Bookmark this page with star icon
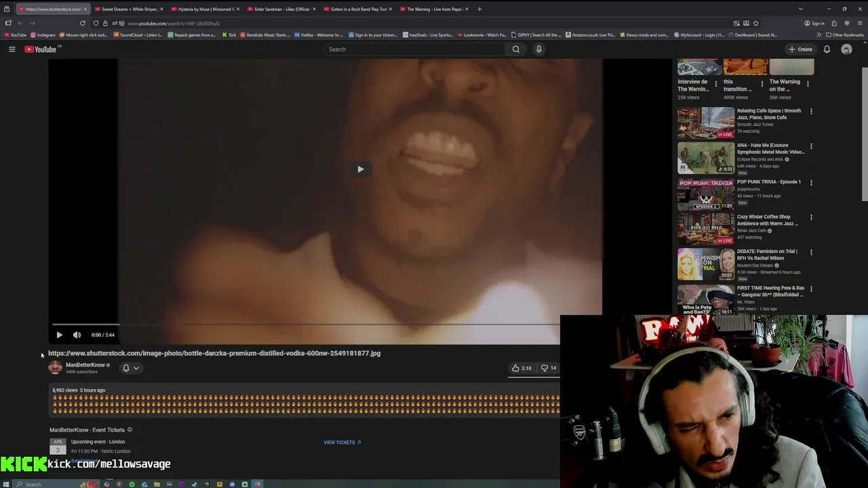Viewport: 868px width, 488px height. pyautogui.click(x=755, y=23)
